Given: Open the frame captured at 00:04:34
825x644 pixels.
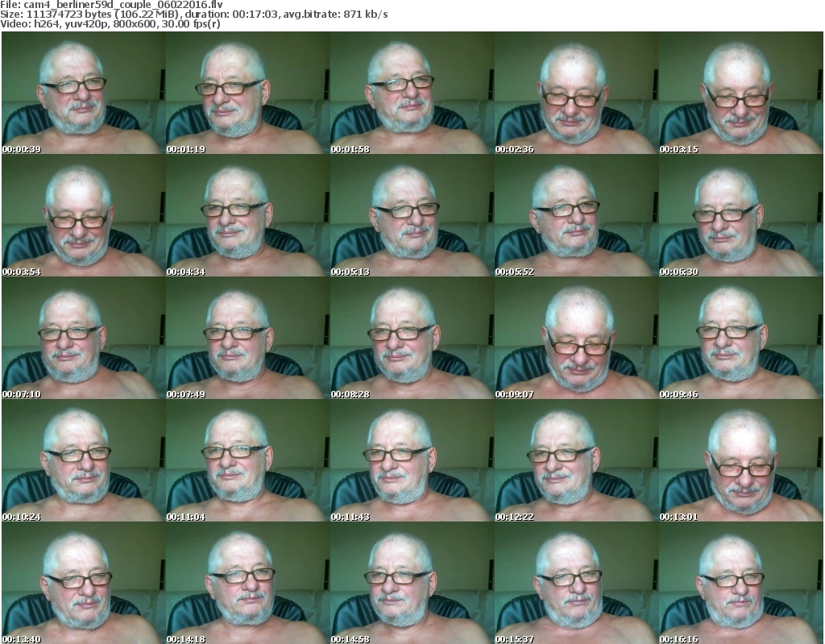Looking at the screenshot, I should tap(248, 215).
